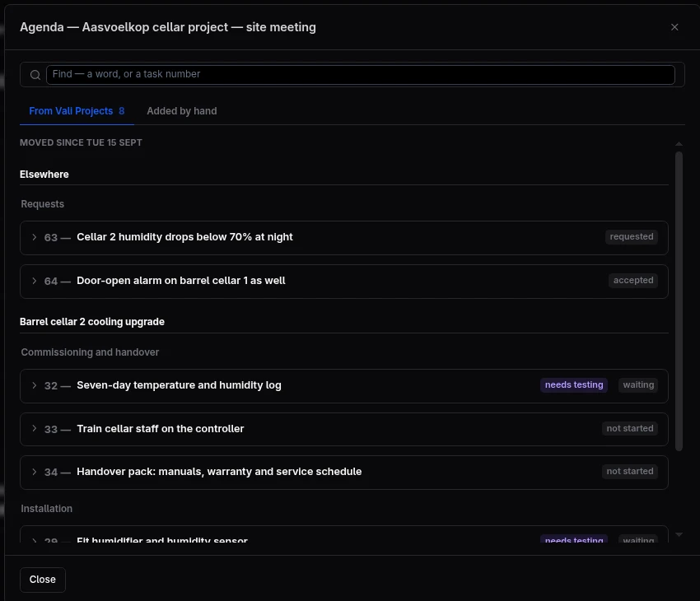700x601 pixels.
Task: Open the Train cellar staff task title
Action: click(161, 429)
